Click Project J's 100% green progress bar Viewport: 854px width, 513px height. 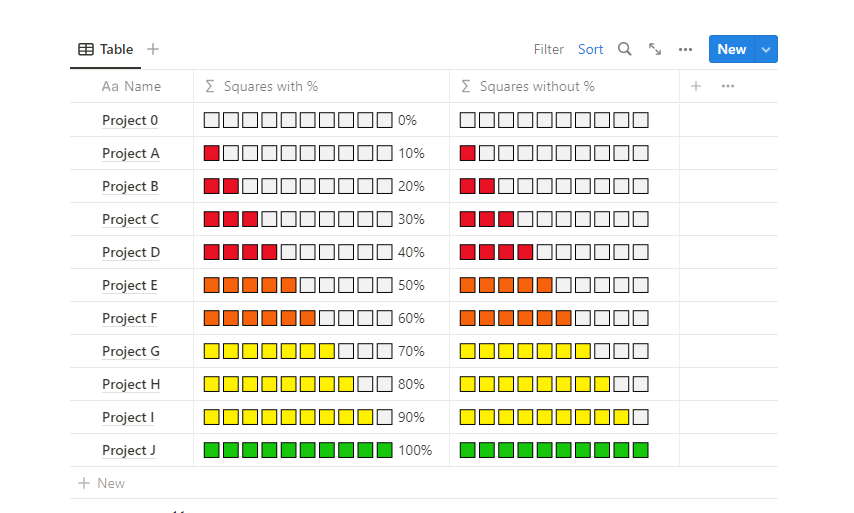[x=298, y=450]
